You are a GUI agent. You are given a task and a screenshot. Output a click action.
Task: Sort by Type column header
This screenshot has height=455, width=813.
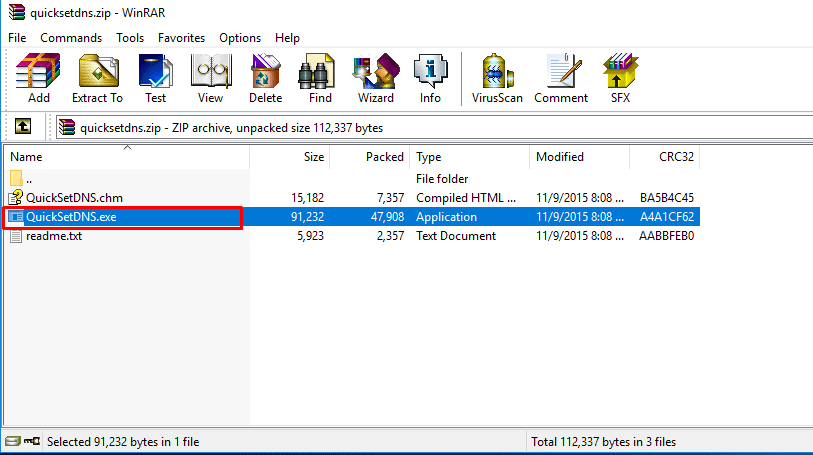470,157
